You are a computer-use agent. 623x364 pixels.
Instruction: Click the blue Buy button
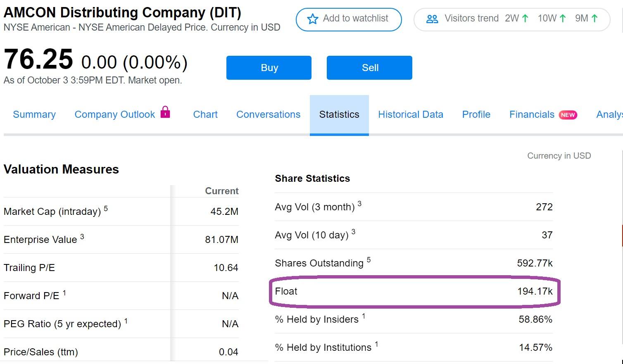(269, 68)
